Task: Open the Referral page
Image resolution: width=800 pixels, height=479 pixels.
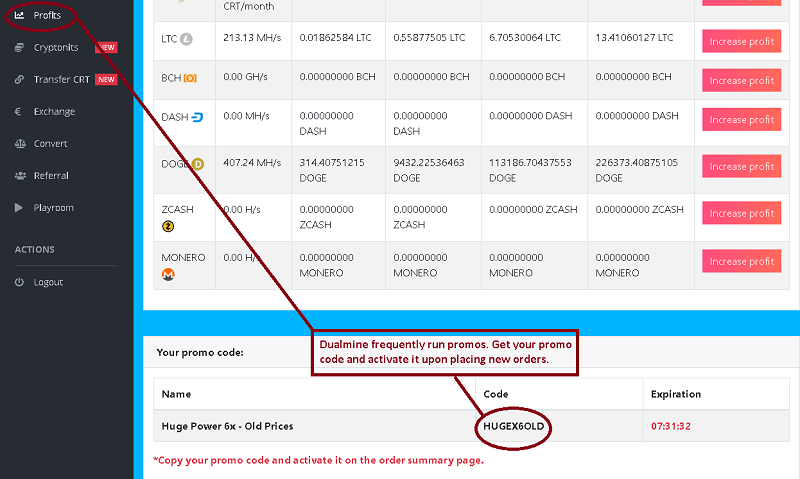Action: [x=51, y=176]
